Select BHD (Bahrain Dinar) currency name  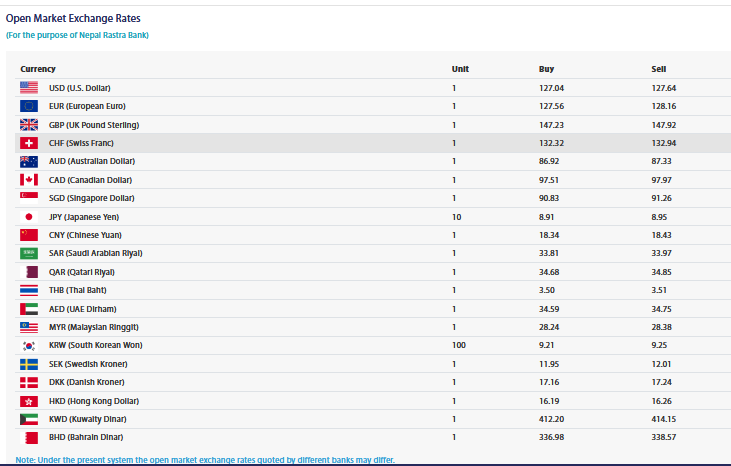click(x=86, y=437)
